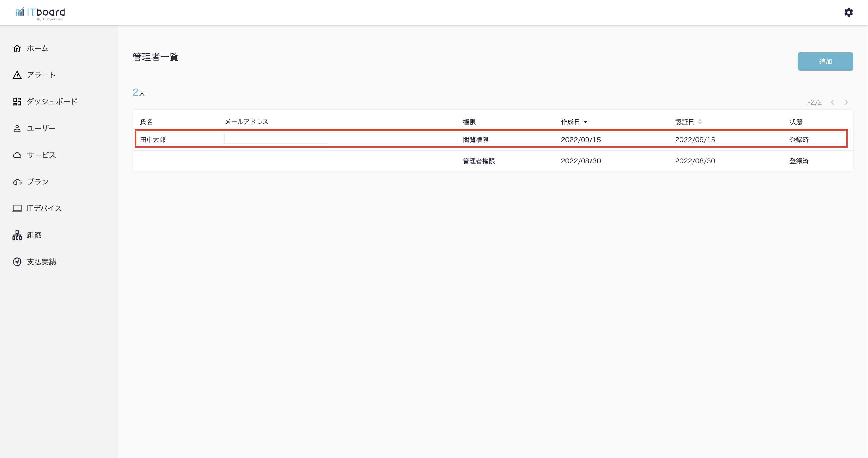
Task: Click the Home house icon
Action: coord(17,48)
